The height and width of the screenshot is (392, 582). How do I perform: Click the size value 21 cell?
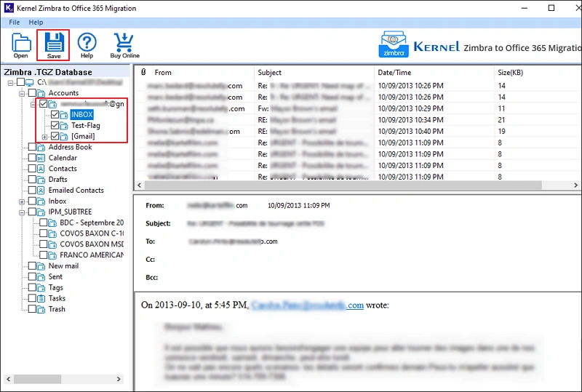(x=501, y=120)
